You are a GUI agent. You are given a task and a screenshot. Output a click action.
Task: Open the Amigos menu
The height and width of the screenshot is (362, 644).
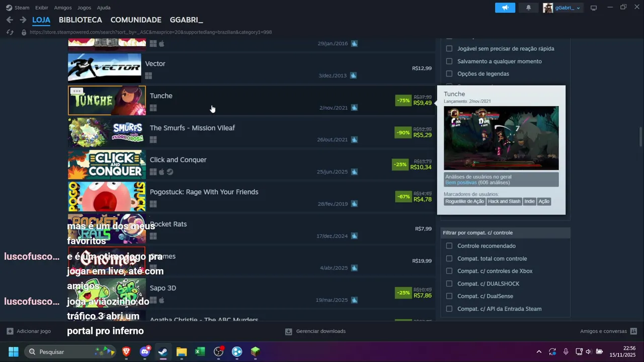(x=63, y=8)
